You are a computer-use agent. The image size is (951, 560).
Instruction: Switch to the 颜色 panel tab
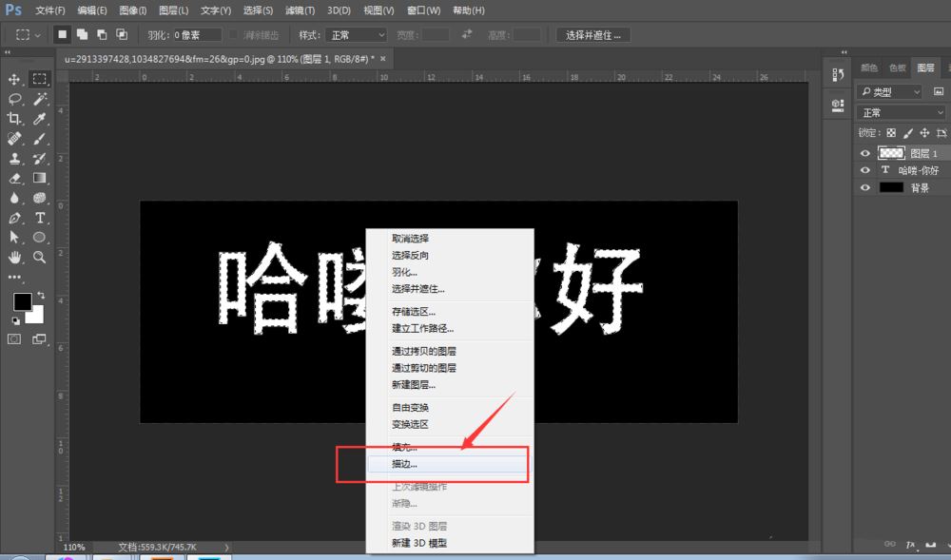coord(869,68)
